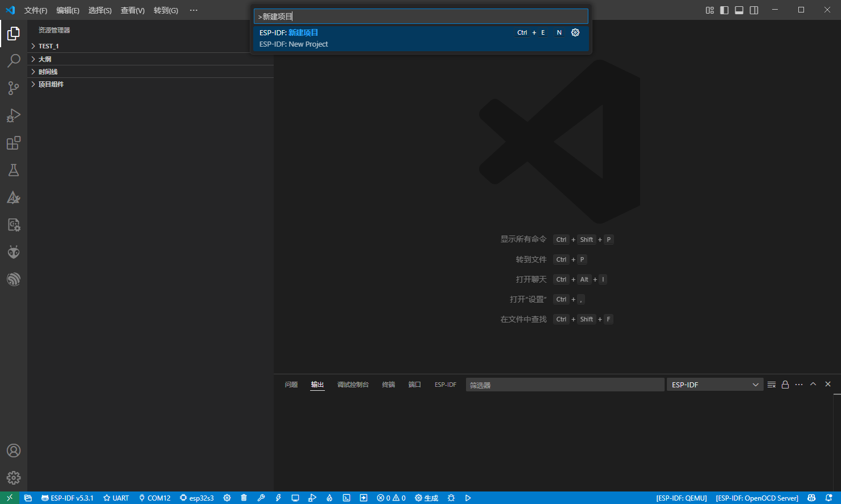Select the COM12 serial port

[155, 498]
